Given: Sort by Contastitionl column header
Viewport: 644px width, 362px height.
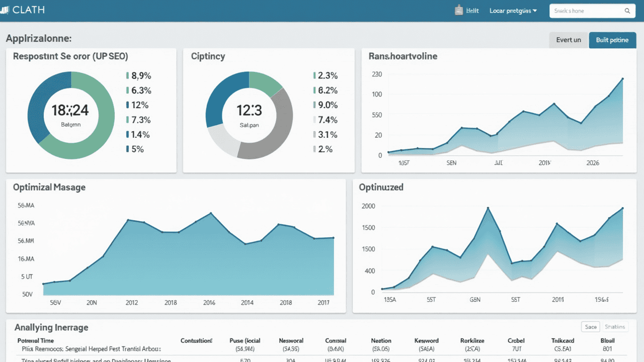Looking at the screenshot, I should click(x=196, y=341).
